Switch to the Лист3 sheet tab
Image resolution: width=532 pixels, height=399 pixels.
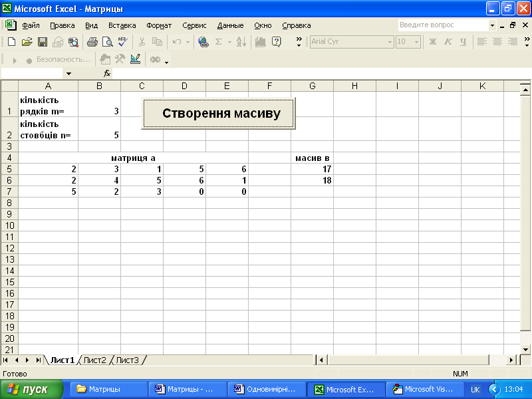click(128, 360)
